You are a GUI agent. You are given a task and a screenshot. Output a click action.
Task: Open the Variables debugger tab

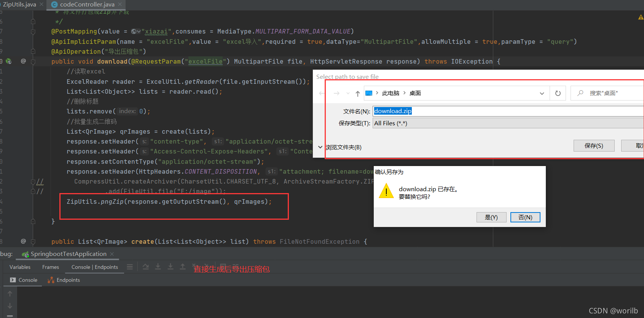20,267
